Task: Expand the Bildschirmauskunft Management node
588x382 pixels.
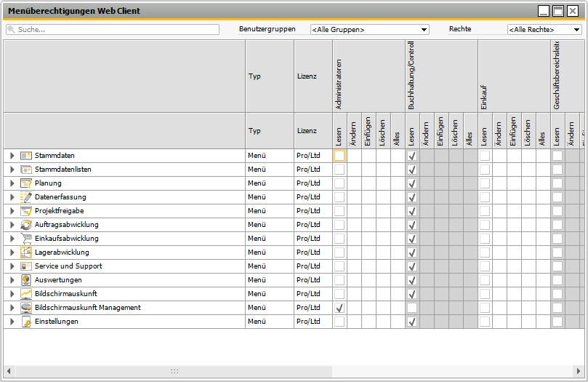Action: 12,308
